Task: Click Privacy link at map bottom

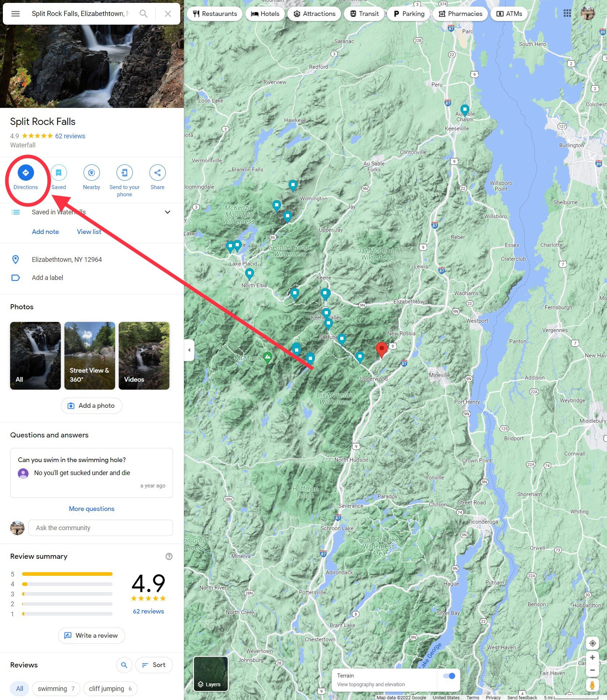Action: pyautogui.click(x=493, y=697)
